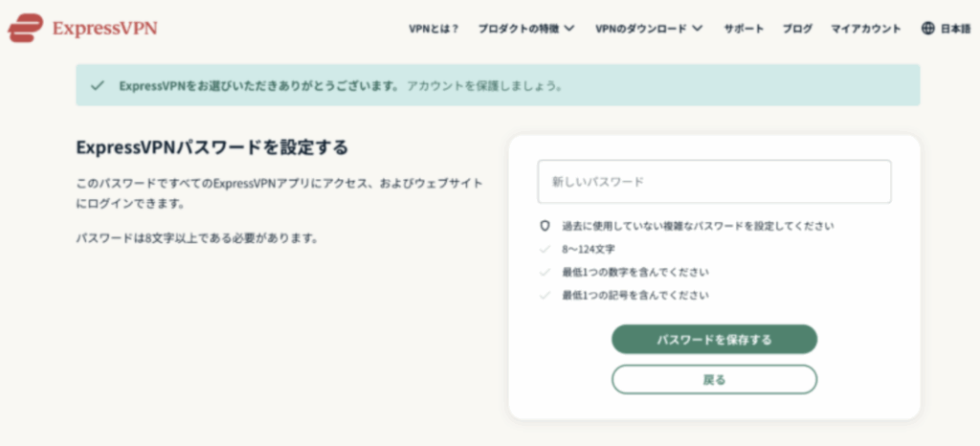Click the globe language icon
Image resolution: width=980 pixels, height=446 pixels.
click(927, 29)
